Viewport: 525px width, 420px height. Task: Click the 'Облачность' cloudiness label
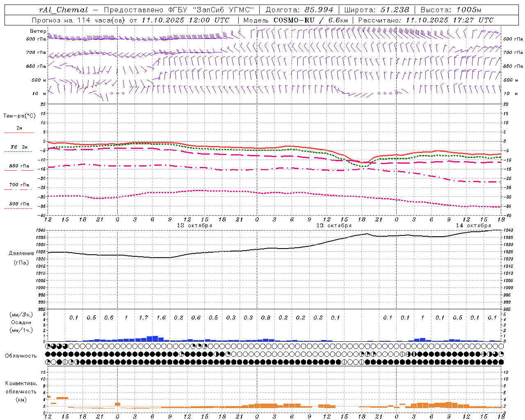click(21, 356)
